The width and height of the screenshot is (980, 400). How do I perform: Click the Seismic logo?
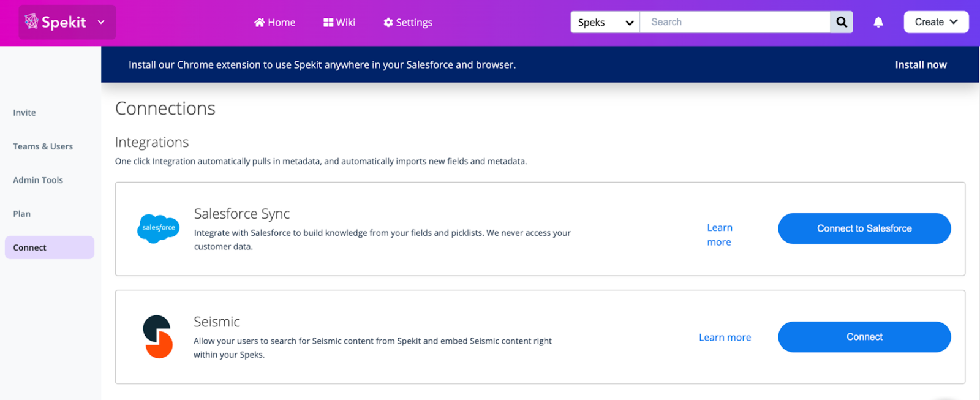[x=158, y=337]
